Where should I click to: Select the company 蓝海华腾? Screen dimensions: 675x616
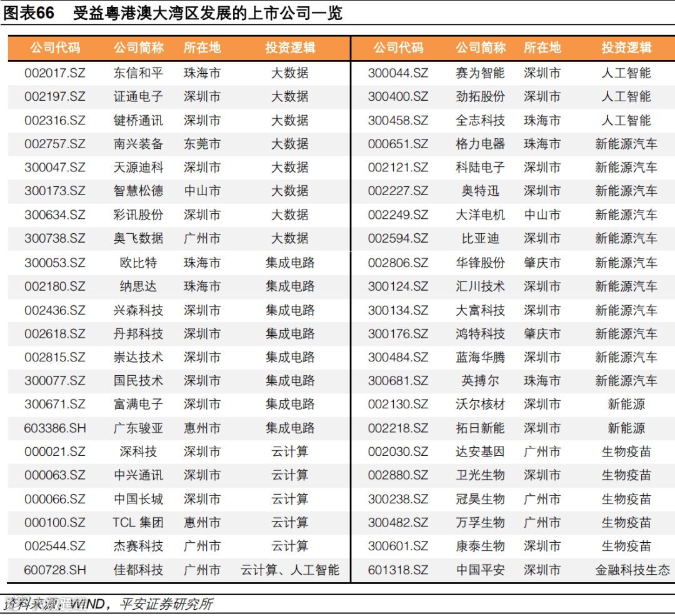pos(480,357)
